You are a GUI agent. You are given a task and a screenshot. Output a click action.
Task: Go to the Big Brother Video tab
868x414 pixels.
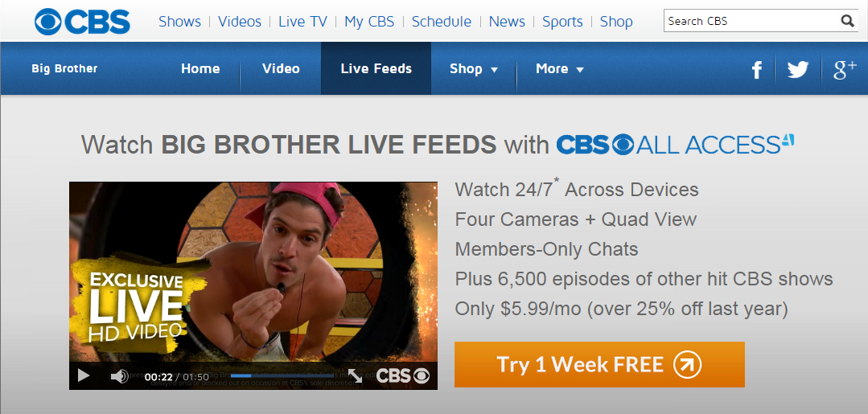point(281,68)
